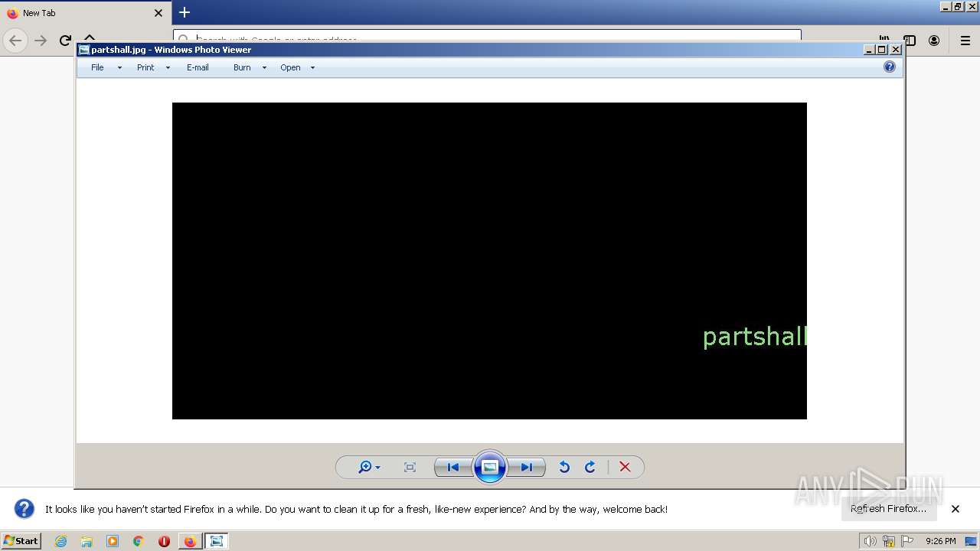Open Opera from the taskbar
980x551 pixels.
pos(164,541)
